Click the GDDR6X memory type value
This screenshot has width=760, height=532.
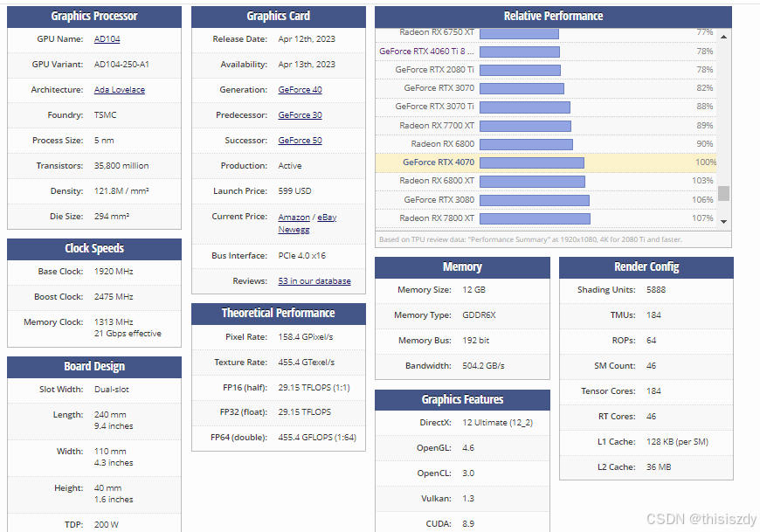coord(479,315)
